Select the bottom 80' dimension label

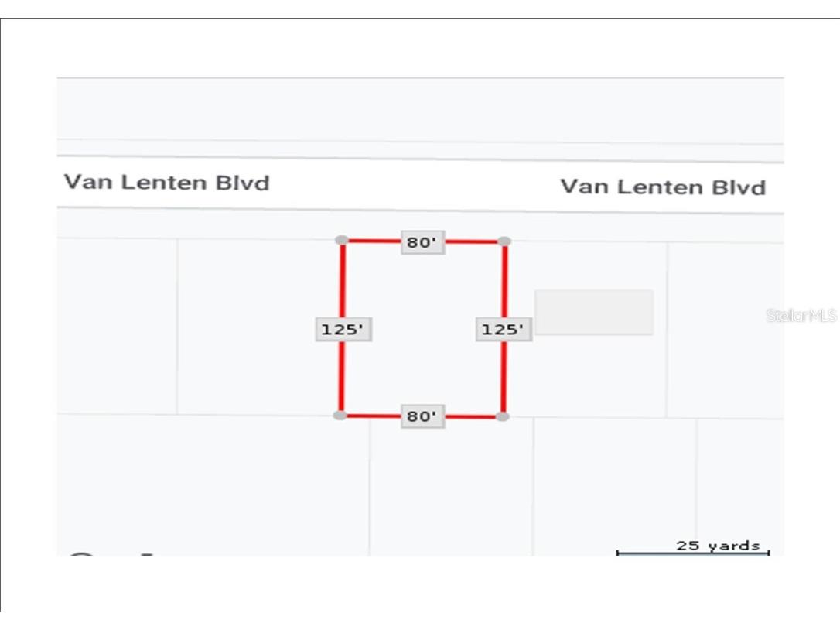(422, 417)
